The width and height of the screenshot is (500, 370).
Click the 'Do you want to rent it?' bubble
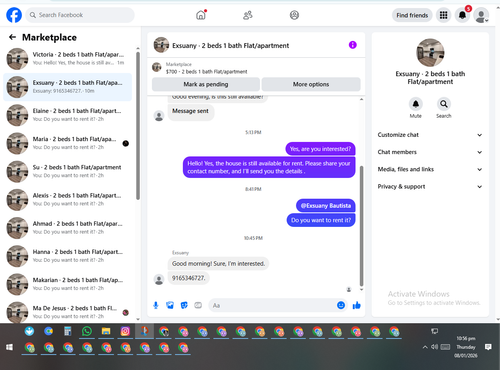(321, 220)
